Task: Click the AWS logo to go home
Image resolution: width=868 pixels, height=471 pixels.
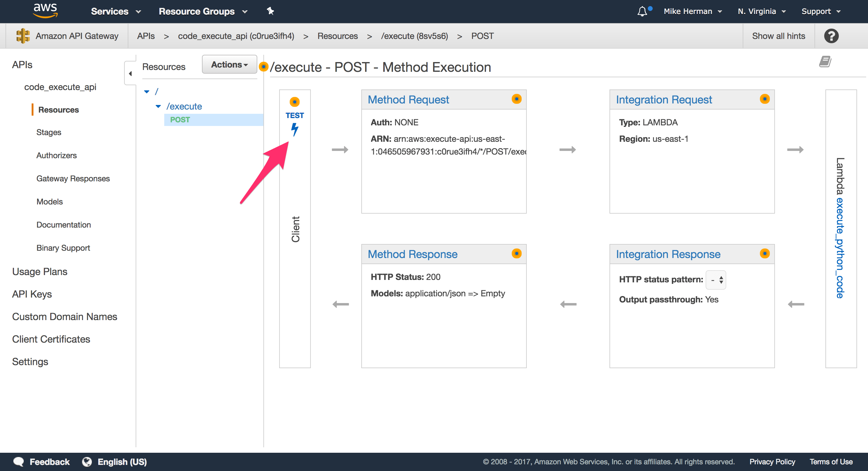Action: pos(45,10)
